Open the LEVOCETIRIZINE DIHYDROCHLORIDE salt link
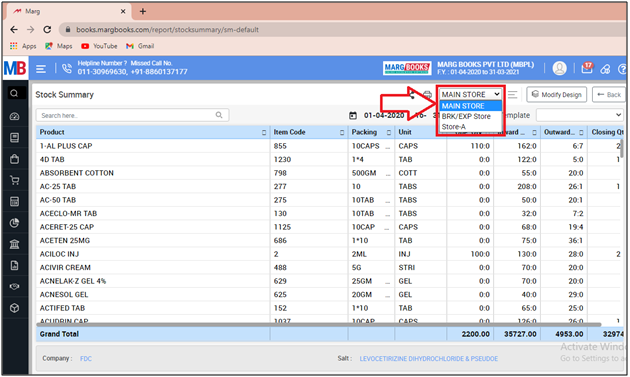 pos(428,359)
